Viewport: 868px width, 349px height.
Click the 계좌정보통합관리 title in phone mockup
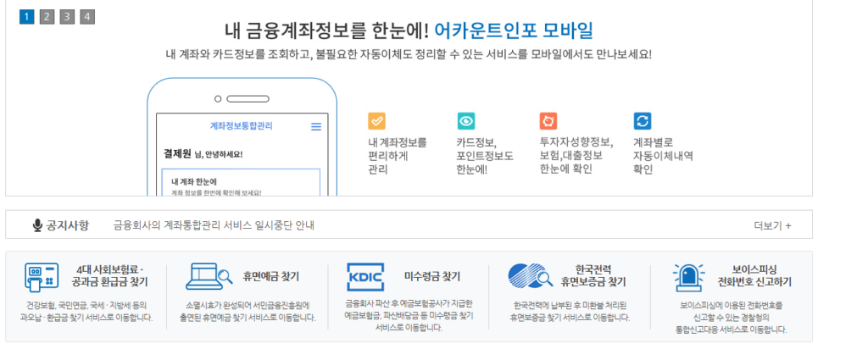[242, 126]
